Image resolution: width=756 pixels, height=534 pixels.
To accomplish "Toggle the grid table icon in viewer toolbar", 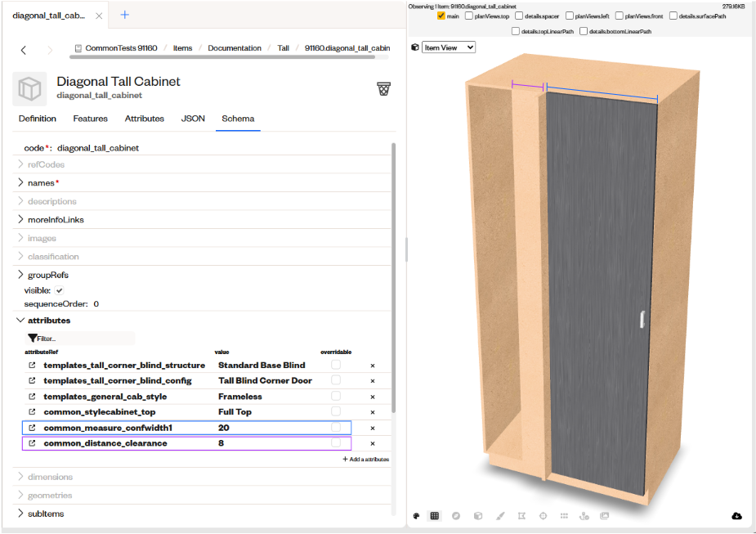I will point(435,516).
